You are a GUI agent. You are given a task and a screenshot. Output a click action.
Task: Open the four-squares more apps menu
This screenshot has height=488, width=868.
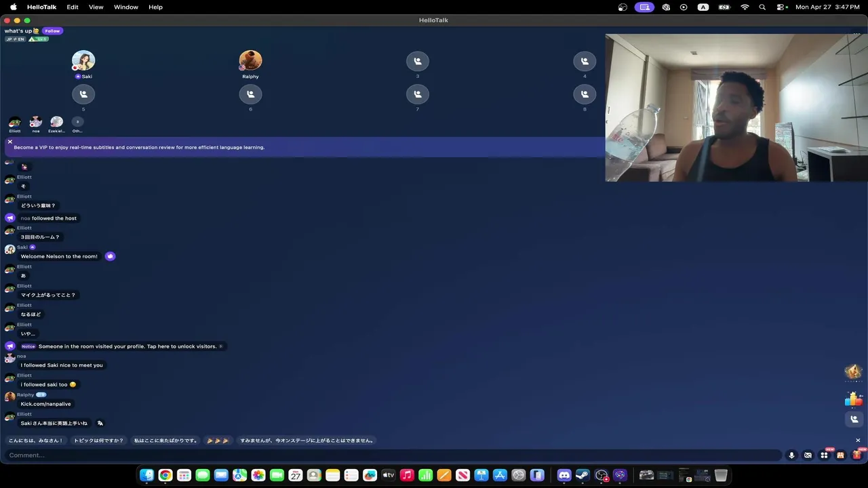coord(824,455)
